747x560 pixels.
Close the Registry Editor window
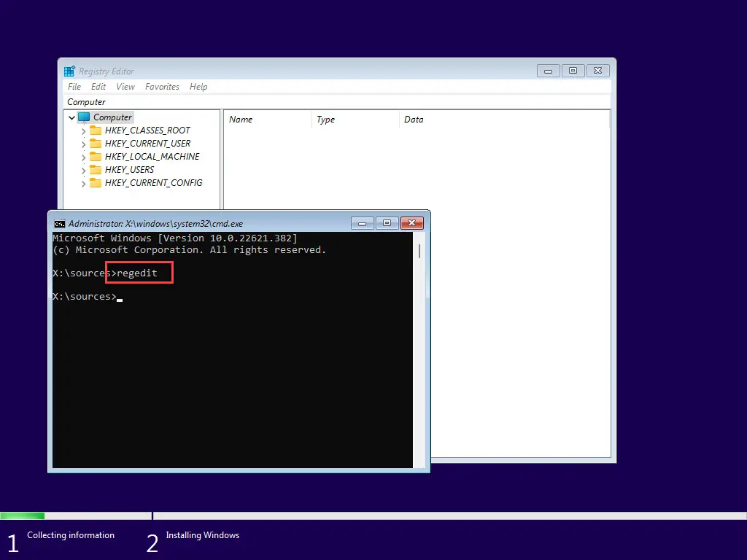(597, 71)
